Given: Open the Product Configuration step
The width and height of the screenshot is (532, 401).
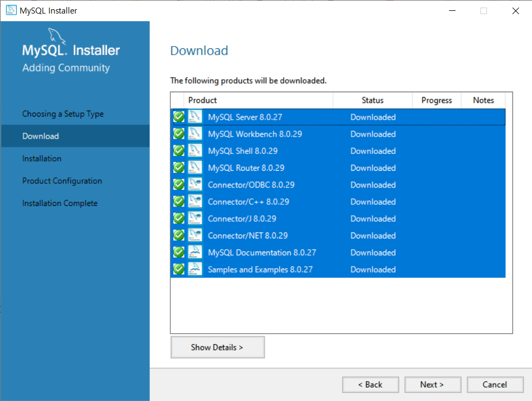Looking at the screenshot, I should pos(62,181).
